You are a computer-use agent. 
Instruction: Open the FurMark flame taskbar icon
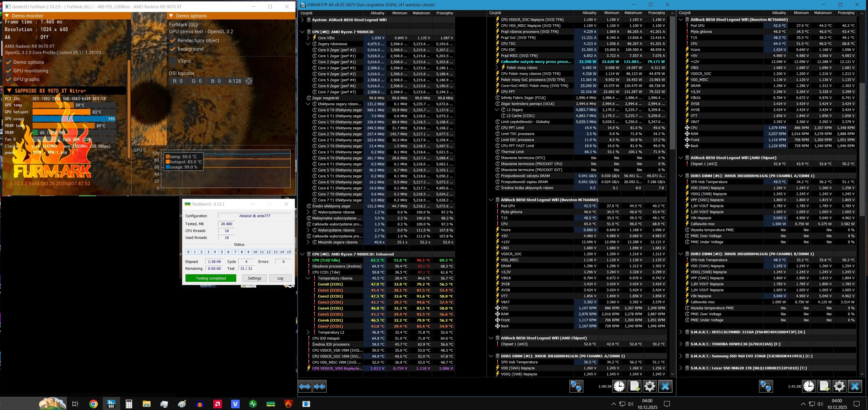click(289, 404)
